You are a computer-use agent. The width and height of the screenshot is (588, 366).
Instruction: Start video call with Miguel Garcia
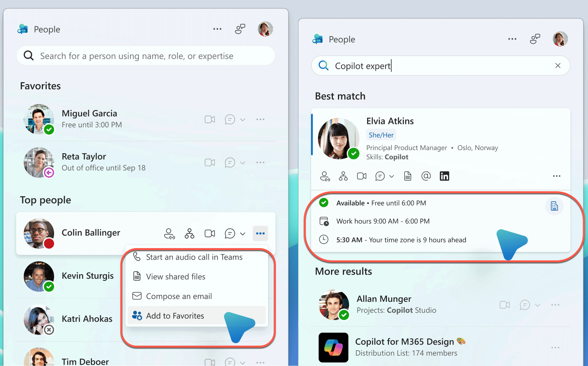[x=210, y=119]
